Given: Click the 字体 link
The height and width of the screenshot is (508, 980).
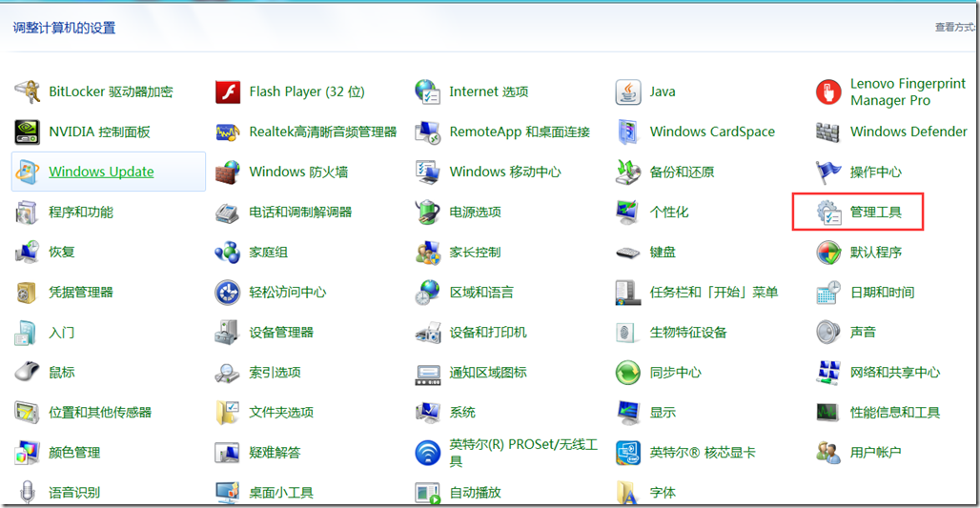Looking at the screenshot, I should [x=663, y=493].
